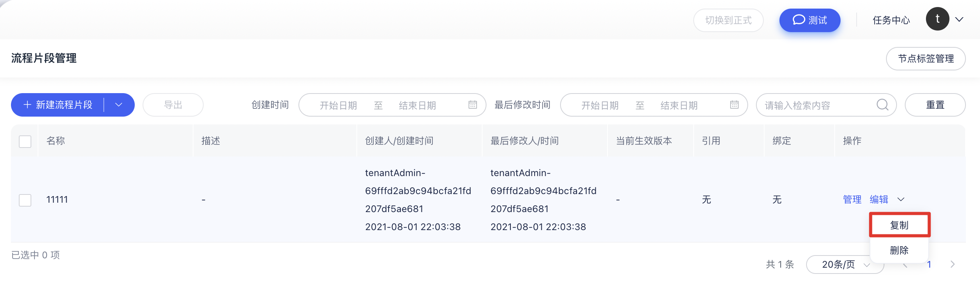Open 节点标签管理
The width and height of the screenshot is (980, 288).
tap(926, 59)
